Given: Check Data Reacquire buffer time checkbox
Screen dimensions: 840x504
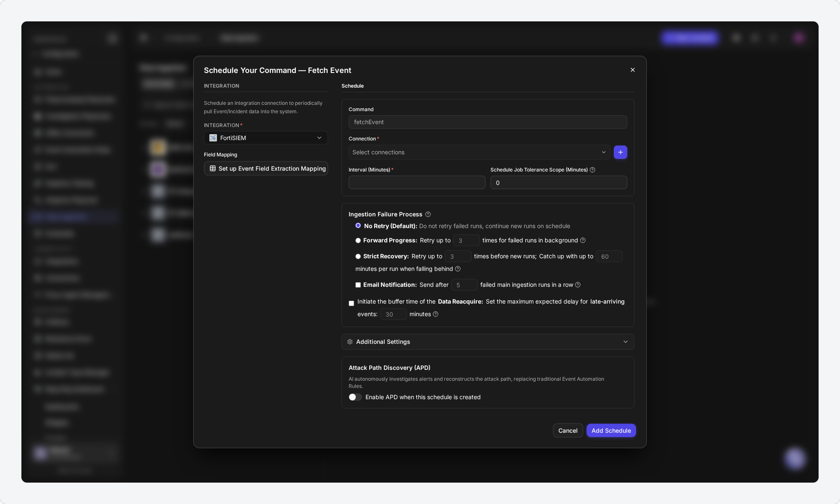Looking at the screenshot, I should click(351, 303).
